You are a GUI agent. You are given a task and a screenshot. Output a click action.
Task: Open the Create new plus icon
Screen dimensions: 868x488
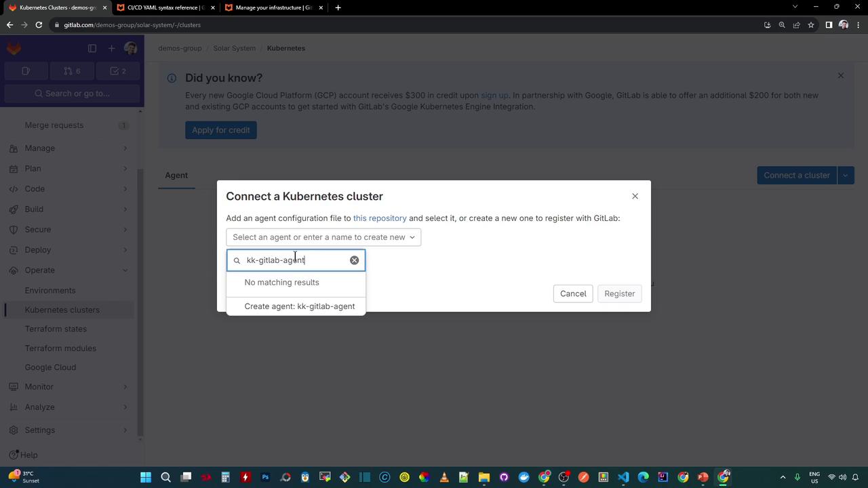pyautogui.click(x=111, y=48)
